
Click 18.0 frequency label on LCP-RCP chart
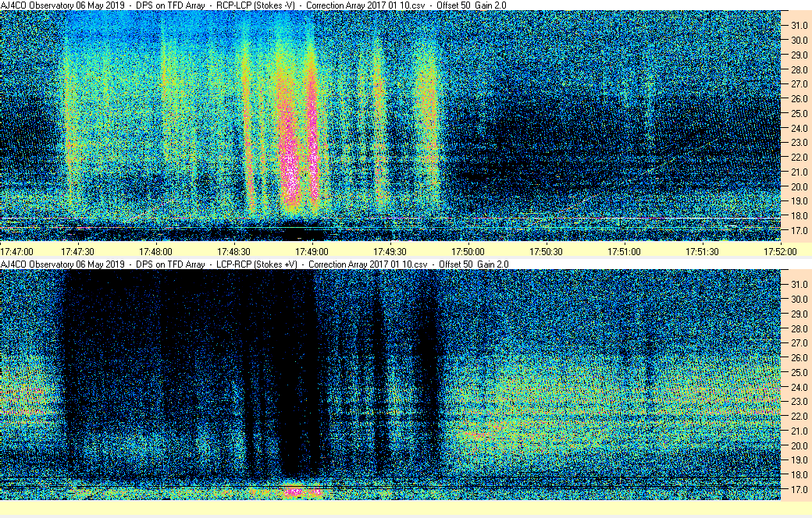point(799,474)
